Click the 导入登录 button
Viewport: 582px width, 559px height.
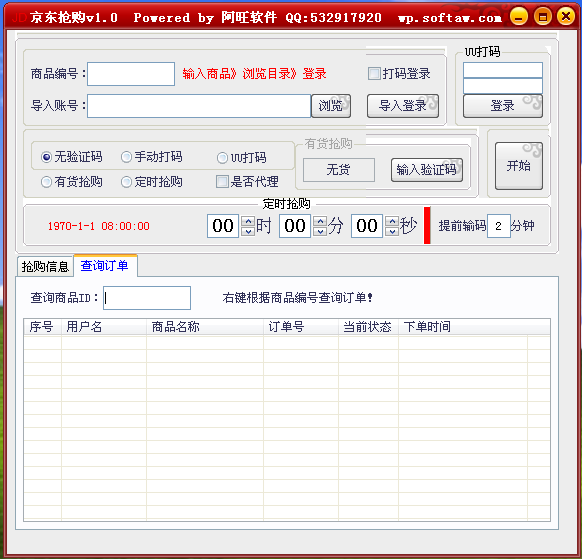pos(403,106)
